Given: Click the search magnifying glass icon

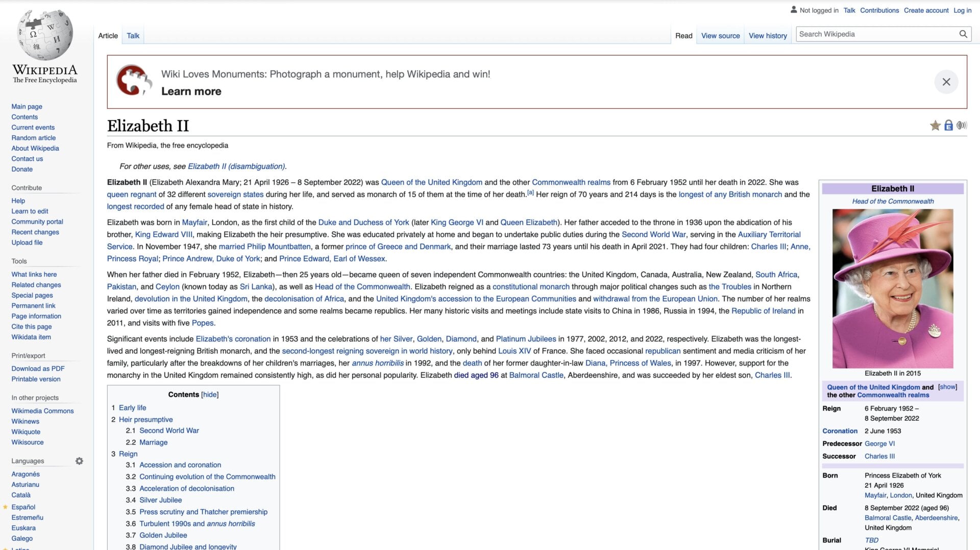Looking at the screenshot, I should pyautogui.click(x=963, y=34).
